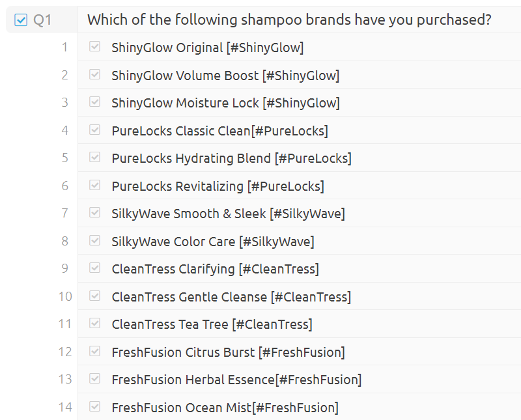Toggle ShinyGlow Moisture Lock checkbox
Image resolution: width=521 pixels, height=420 pixels.
pos(95,102)
